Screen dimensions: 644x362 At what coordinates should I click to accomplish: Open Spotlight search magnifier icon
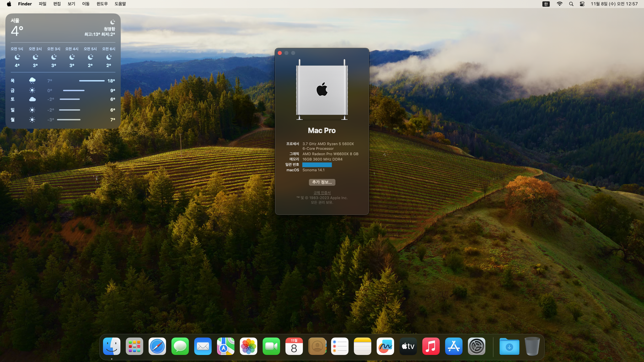pos(571,4)
